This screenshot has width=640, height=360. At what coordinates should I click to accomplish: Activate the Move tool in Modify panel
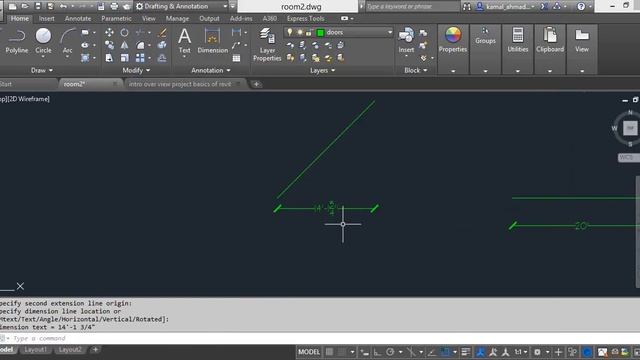click(x=109, y=32)
